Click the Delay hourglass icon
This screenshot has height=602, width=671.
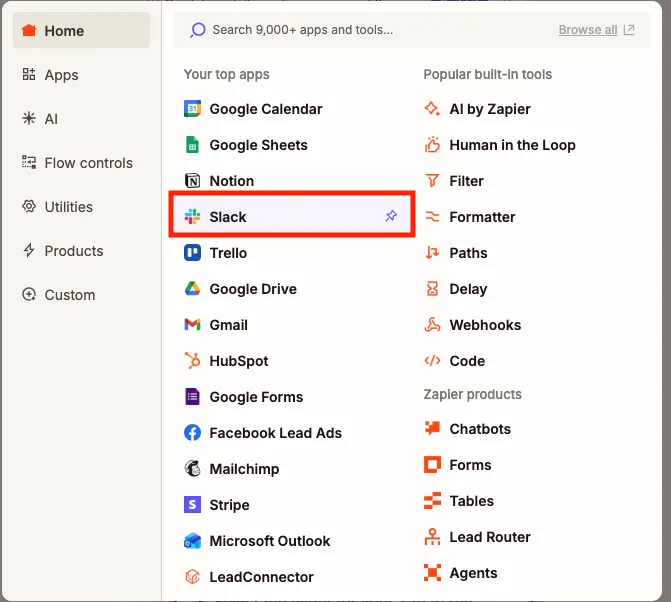tap(432, 288)
